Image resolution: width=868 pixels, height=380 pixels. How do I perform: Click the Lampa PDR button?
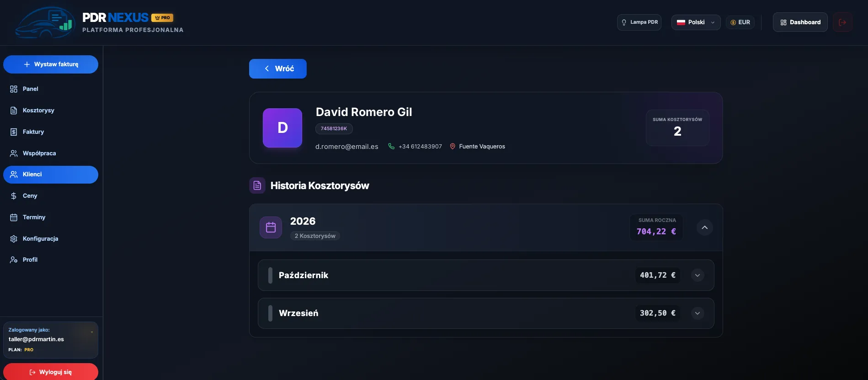pyautogui.click(x=639, y=22)
